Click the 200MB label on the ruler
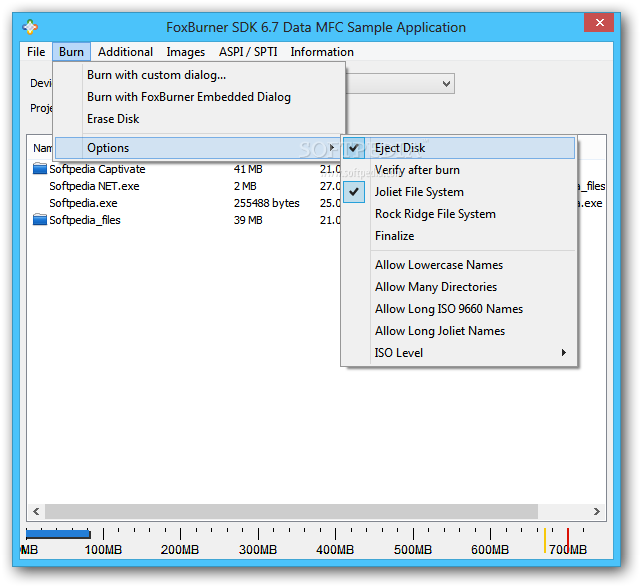 (x=180, y=549)
